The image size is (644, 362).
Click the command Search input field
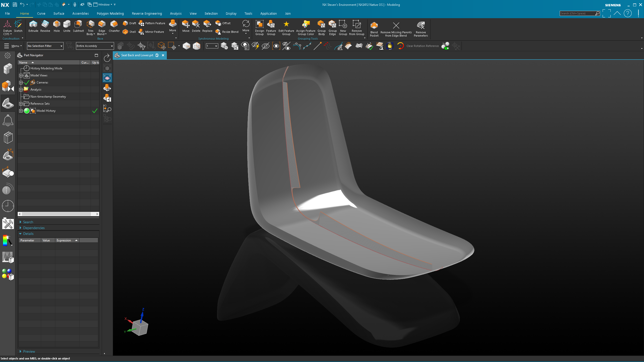point(577,14)
